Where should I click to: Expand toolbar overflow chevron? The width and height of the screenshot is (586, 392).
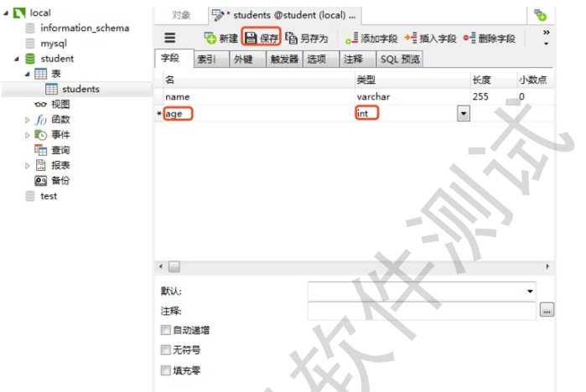546,33
